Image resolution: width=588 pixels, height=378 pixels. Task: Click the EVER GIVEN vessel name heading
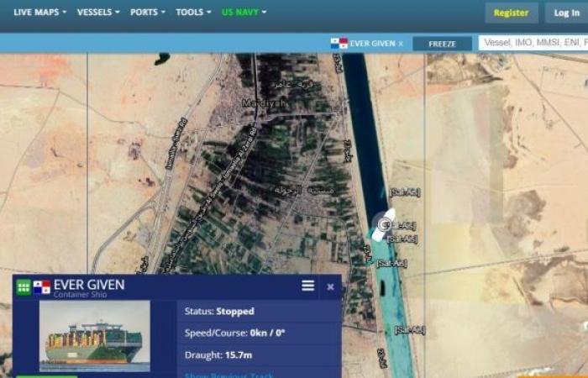tap(89, 285)
